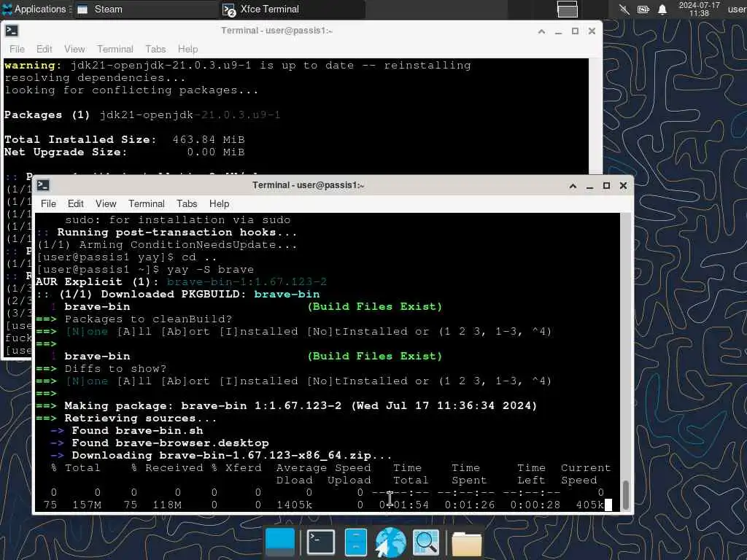This screenshot has height=560, width=747.
Task: Click the front terminal vertical scrollbar thumb
Action: (625, 495)
